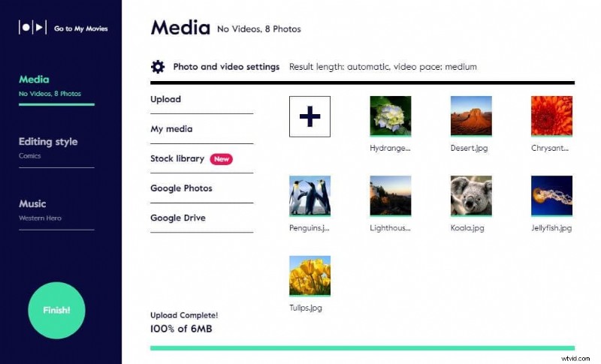Click the green upload progress bar
Screen dimensions: 601x364
pyautogui.click(x=362, y=348)
